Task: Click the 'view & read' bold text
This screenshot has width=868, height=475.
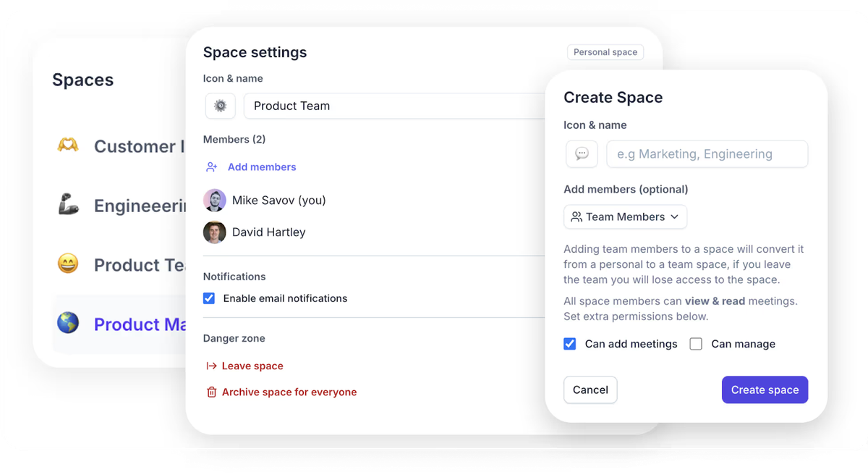Action: 715,301
